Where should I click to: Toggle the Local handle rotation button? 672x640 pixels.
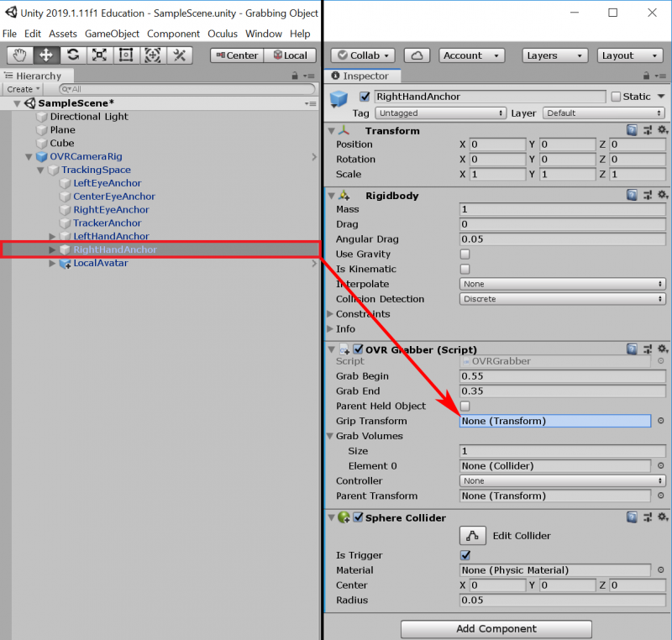point(290,55)
